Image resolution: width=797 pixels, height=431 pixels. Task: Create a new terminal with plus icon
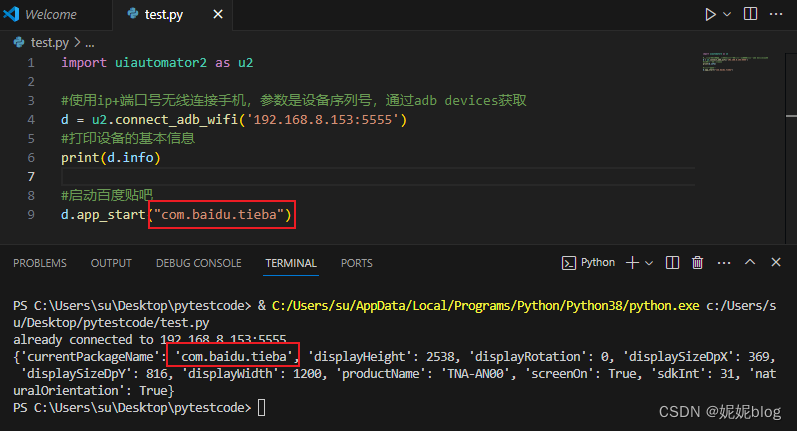(x=632, y=262)
